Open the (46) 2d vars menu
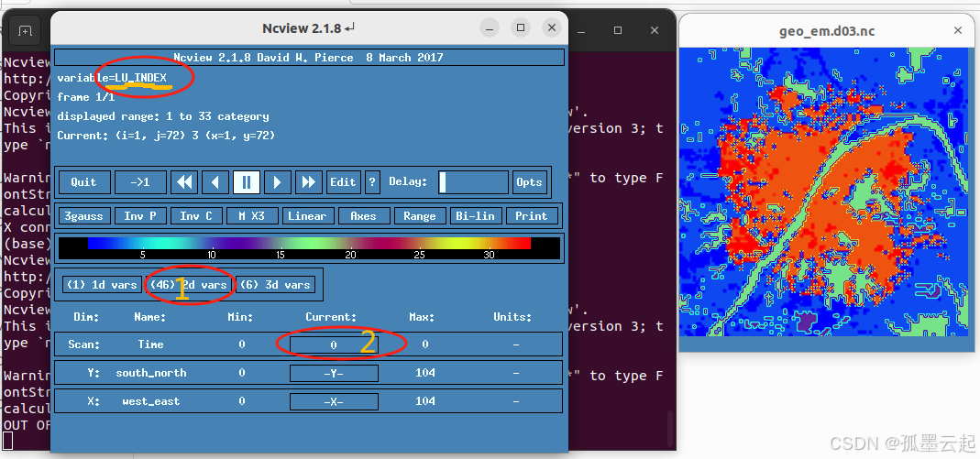 click(x=188, y=285)
